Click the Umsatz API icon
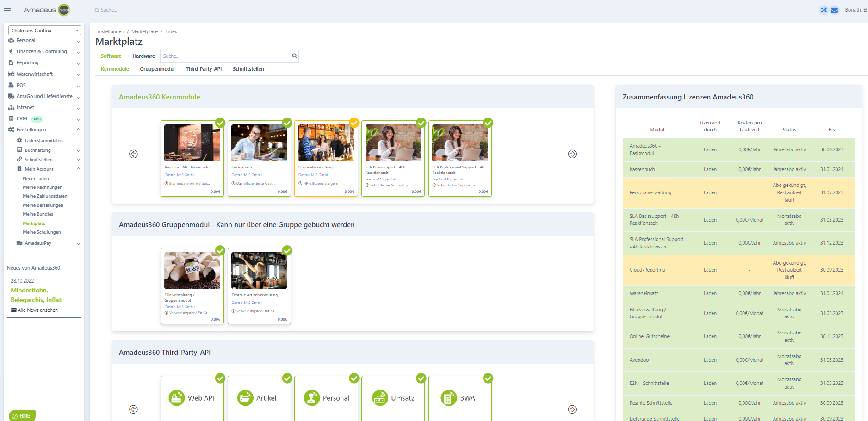Viewport: 868px width, 421px height. coord(380,398)
